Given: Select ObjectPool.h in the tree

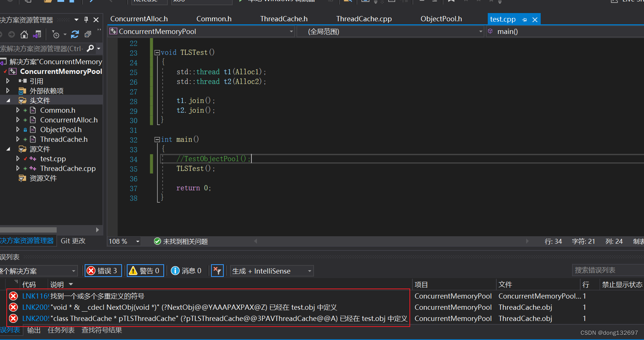Looking at the screenshot, I should 61,130.
